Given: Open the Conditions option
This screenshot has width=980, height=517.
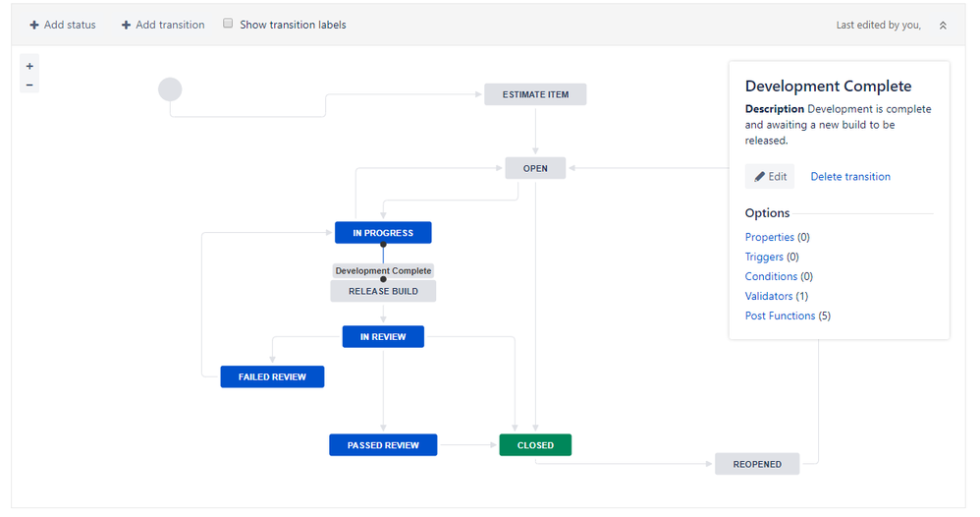Looking at the screenshot, I should click(x=771, y=276).
